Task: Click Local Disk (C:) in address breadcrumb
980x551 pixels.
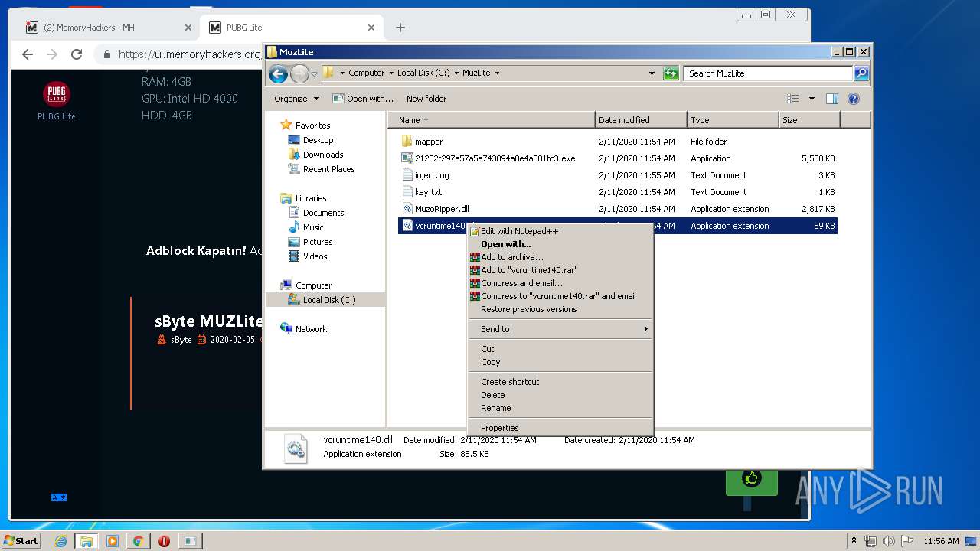Action: tap(423, 73)
